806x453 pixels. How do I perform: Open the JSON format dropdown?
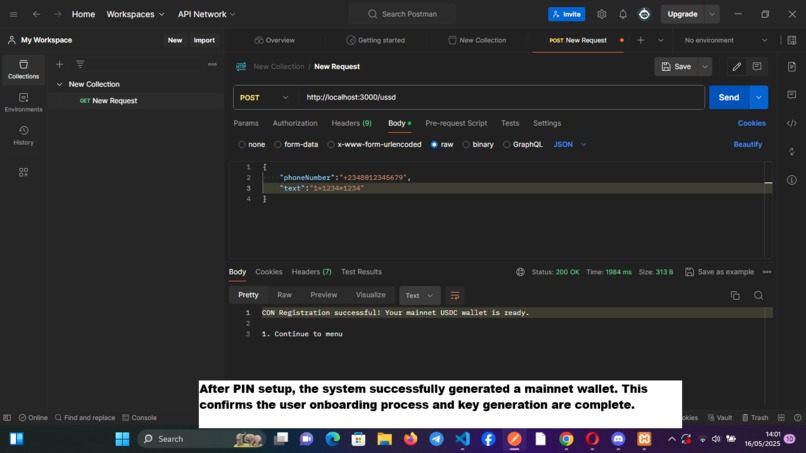click(570, 144)
